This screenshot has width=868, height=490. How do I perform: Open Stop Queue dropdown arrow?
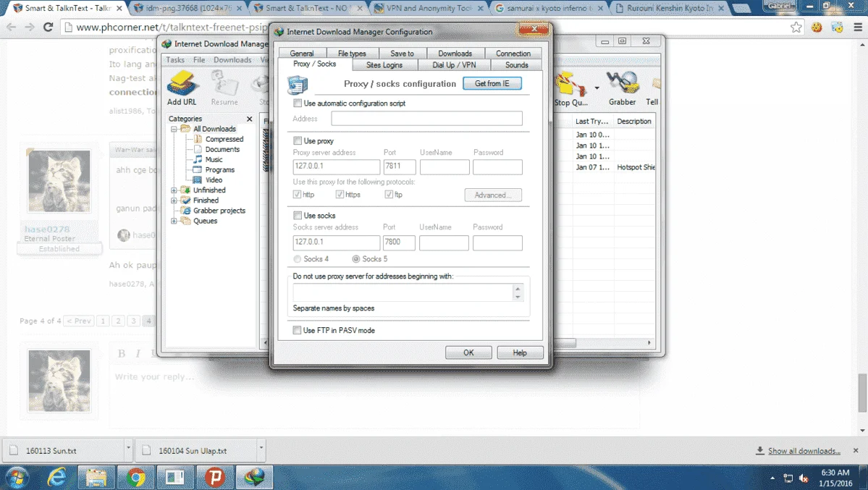[x=597, y=88]
